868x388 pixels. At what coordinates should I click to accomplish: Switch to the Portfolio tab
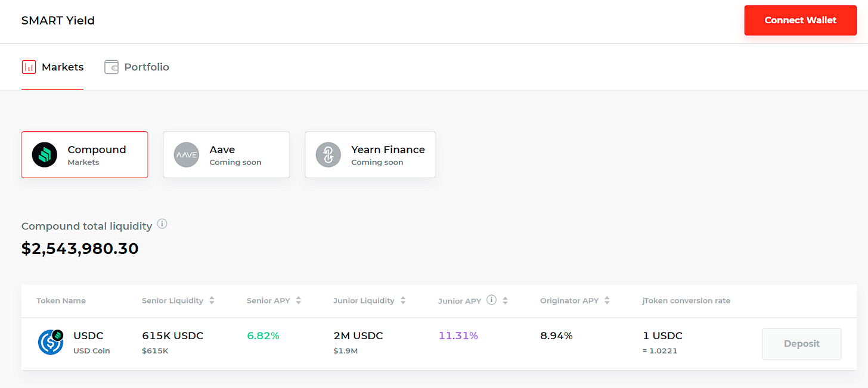coord(137,67)
